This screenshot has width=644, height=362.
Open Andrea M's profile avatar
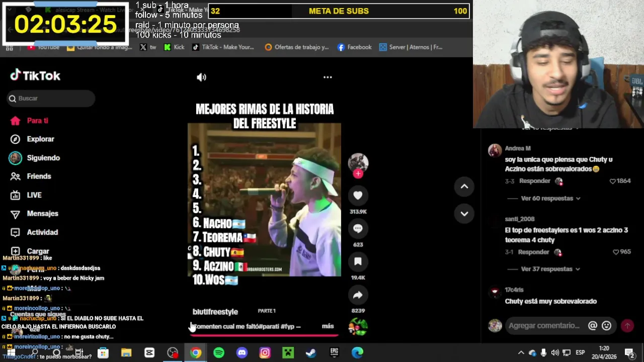(495, 150)
